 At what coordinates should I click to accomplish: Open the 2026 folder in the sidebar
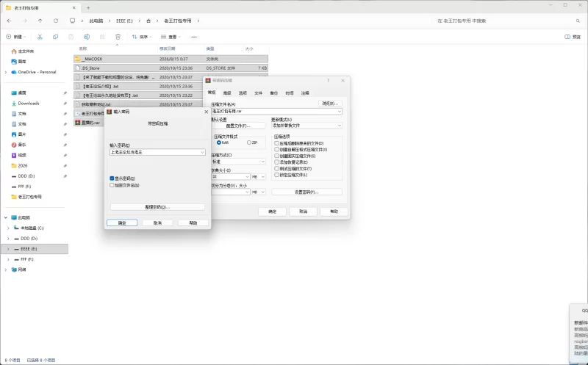click(19, 166)
